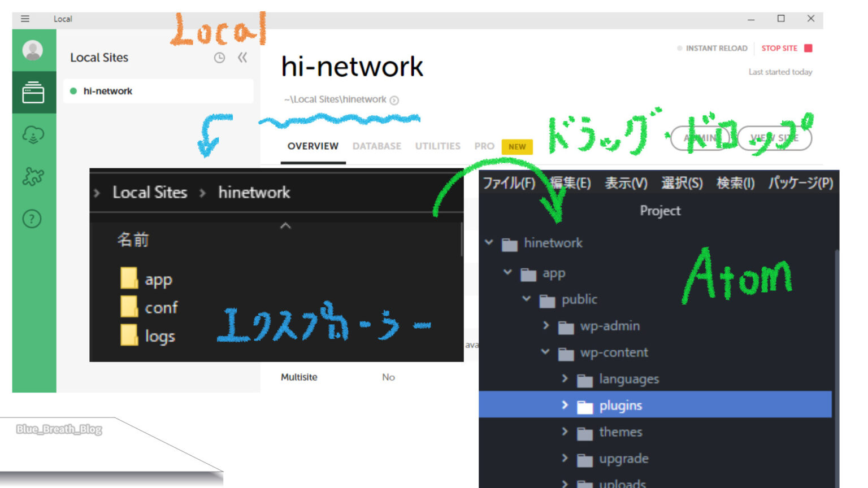Click hinetwork in the Explorer breadcrumb

coord(254,193)
